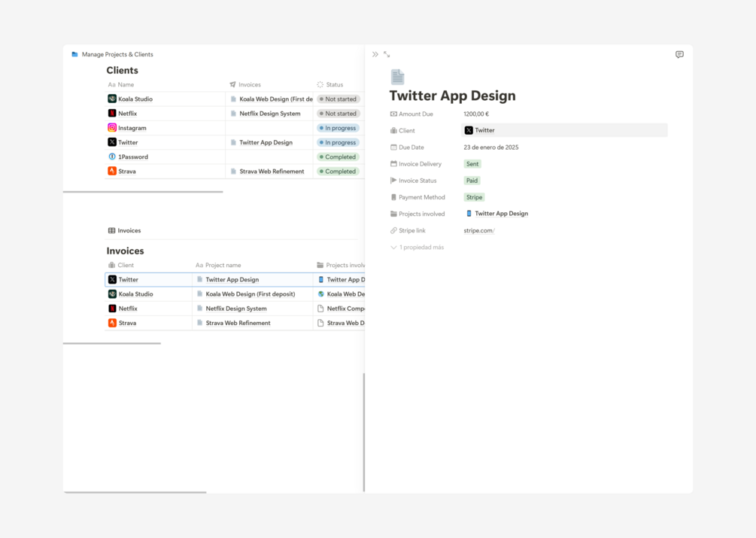The width and height of the screenshot is (756, 538).
Task: Click the 1Password logo in Clients table
Action: [x=112, y=157]
